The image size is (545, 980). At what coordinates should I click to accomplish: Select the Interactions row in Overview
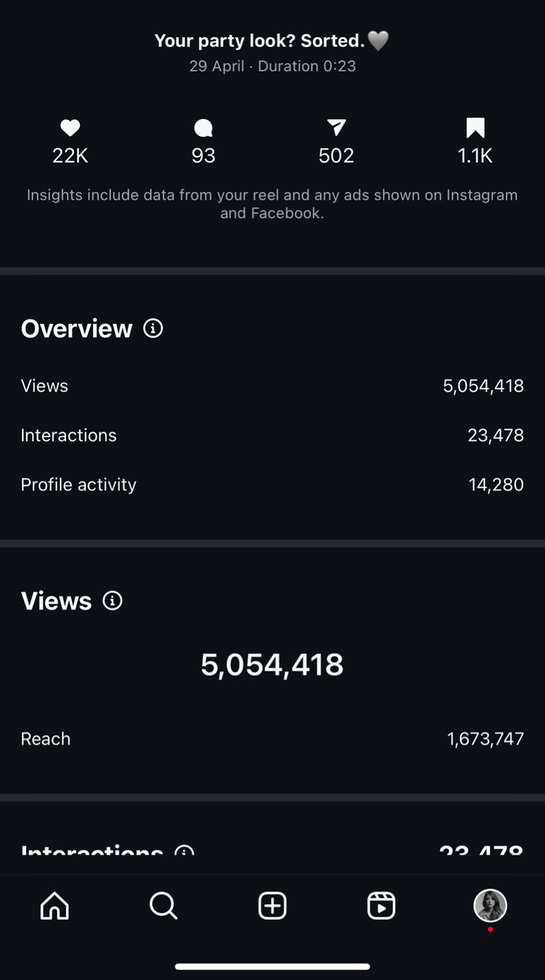click(272, 435)
